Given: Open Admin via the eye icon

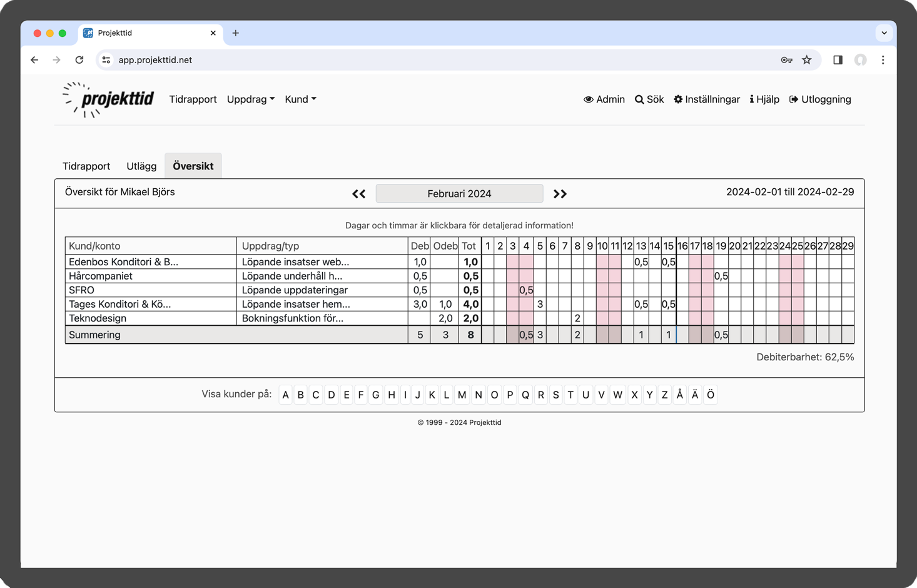Looking at the screenshot, I should click(x=604, y=99).
